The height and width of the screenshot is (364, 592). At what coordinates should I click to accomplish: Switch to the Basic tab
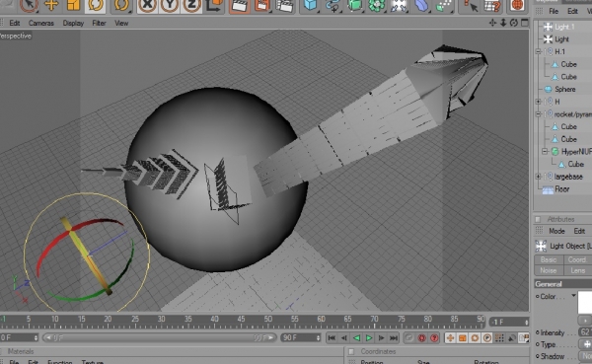click(549, 259)
